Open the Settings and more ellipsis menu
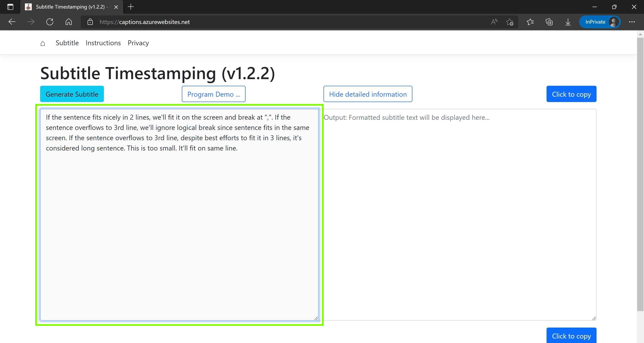 [632, 22]
